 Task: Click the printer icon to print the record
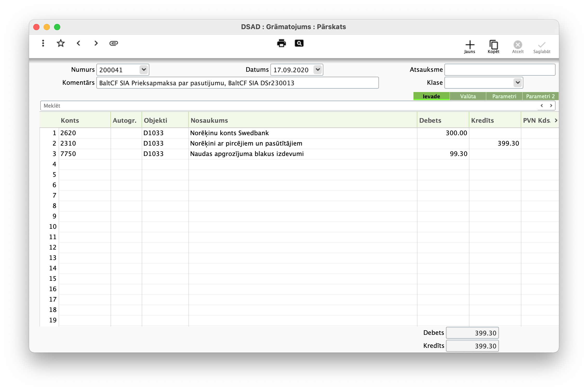click(x=281, y=43)
